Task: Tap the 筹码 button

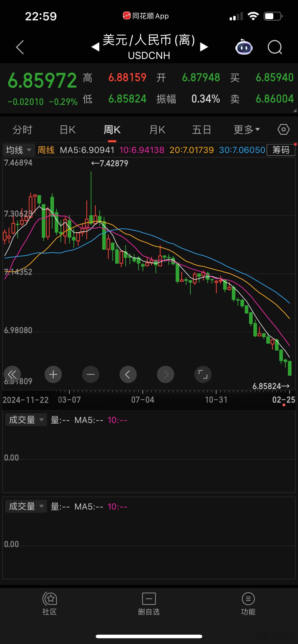Action: click(x=281, y=150)
